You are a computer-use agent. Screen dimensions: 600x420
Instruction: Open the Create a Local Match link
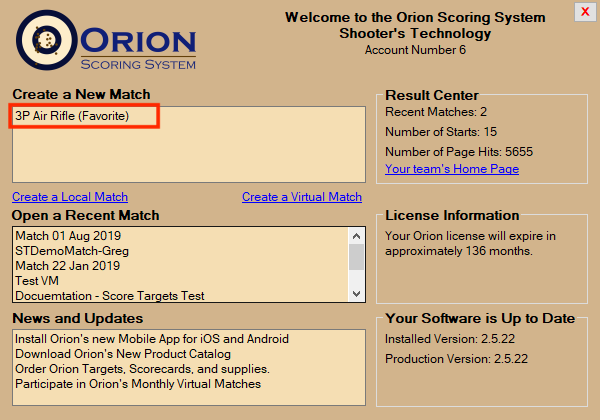70,197
